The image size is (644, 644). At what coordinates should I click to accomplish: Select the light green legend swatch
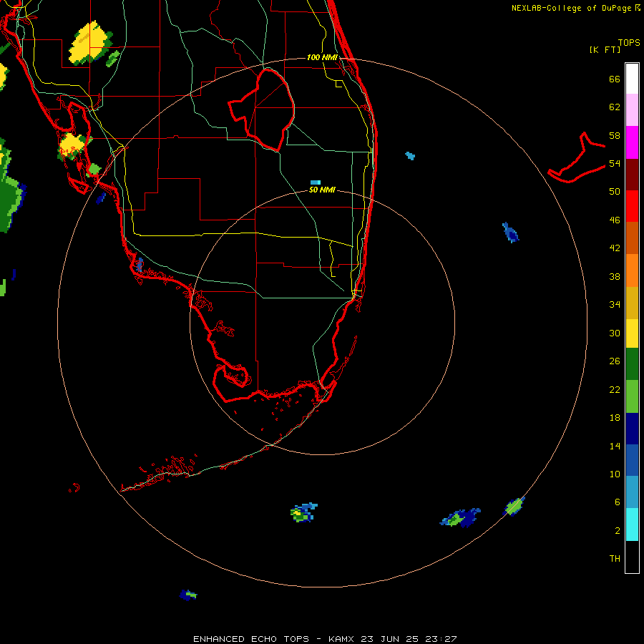pos(632,396)
